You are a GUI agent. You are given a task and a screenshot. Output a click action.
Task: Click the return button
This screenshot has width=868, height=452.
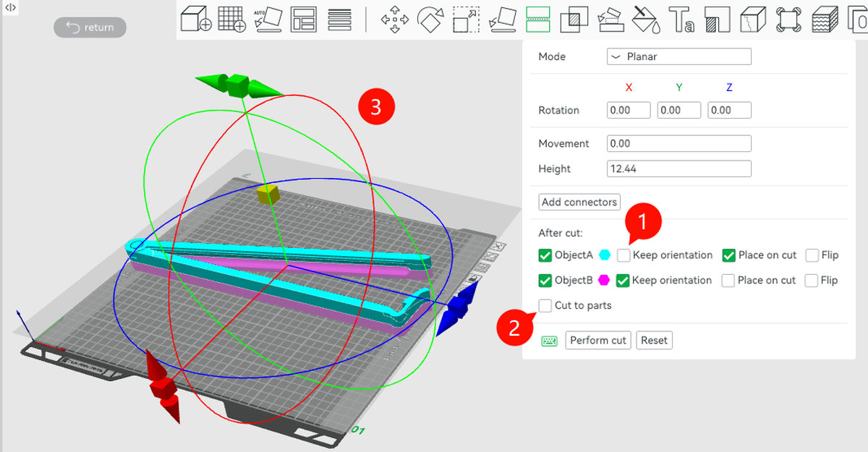[x=90, y=27]
